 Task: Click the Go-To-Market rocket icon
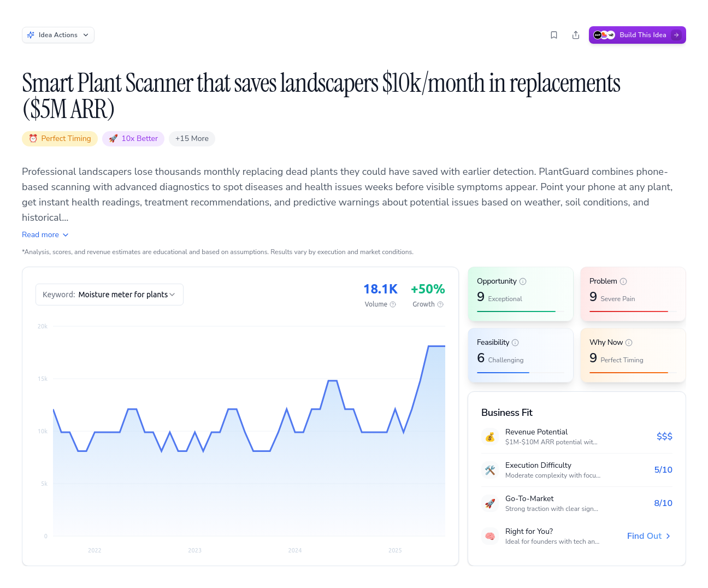pos(490,503)
